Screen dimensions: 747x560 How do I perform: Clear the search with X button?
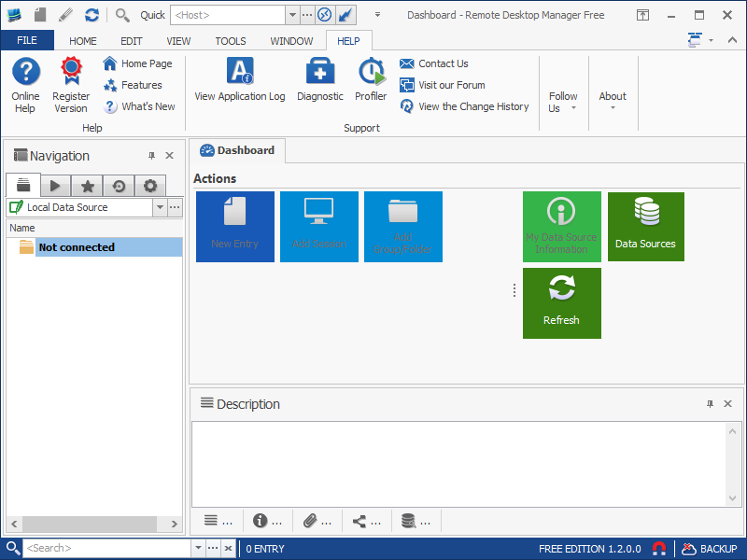228,548
